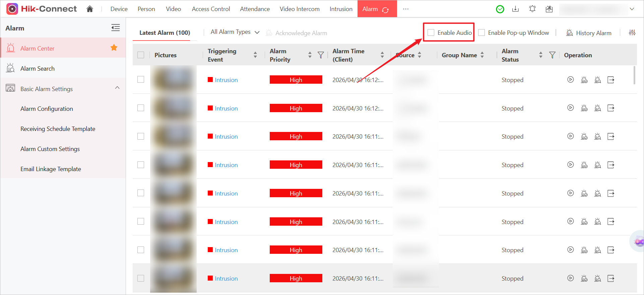Export the second alarm row
Screen dimensions: 644x295
(x=611, y=108)
